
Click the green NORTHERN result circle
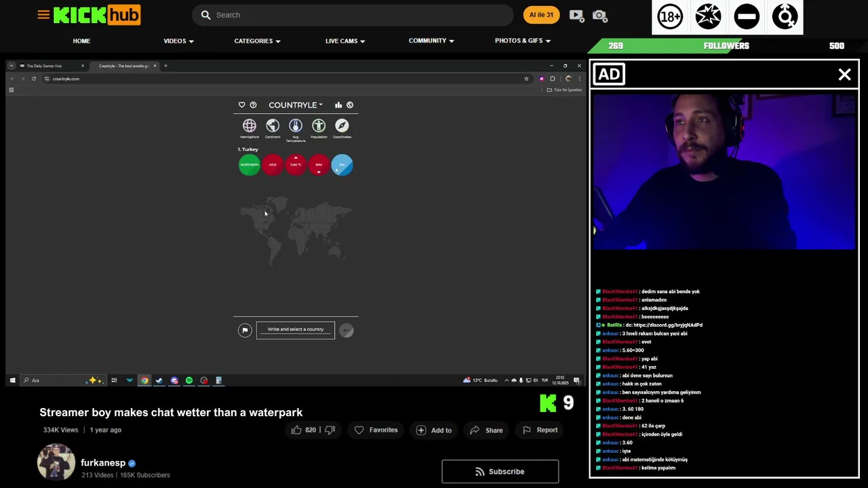coord(250,165)
